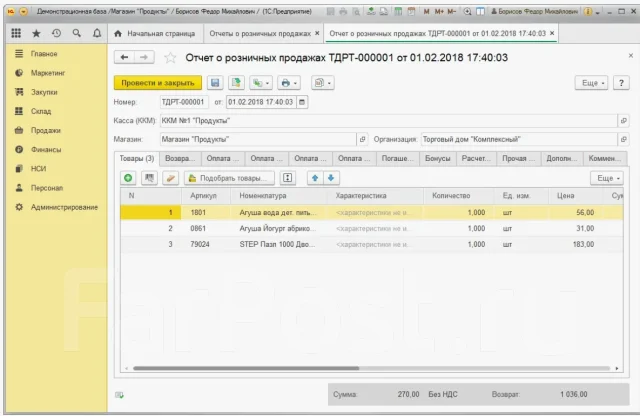Screen dimensions: 640x416
Task: Open history clock icon in top panel
Action: 56,33
